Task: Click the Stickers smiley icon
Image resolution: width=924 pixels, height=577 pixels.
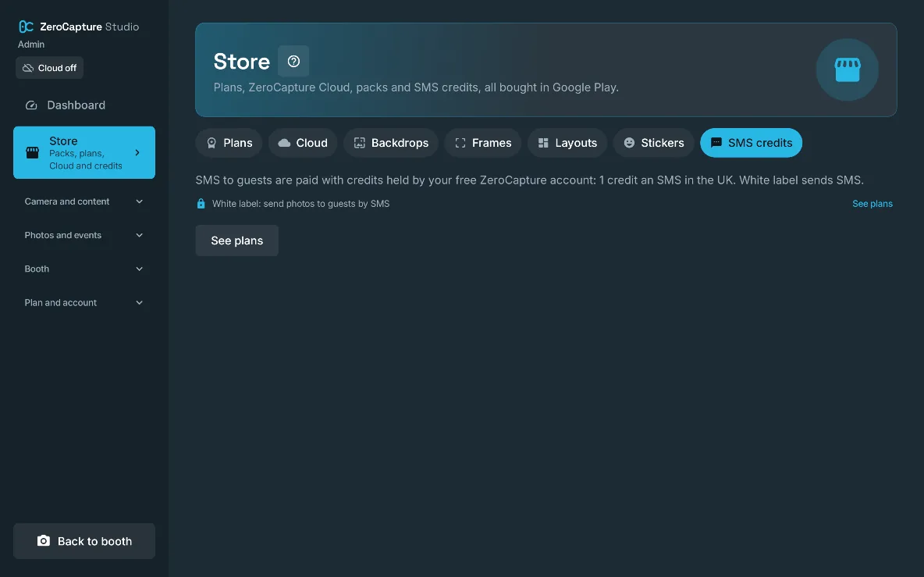Action: point(629,143)
